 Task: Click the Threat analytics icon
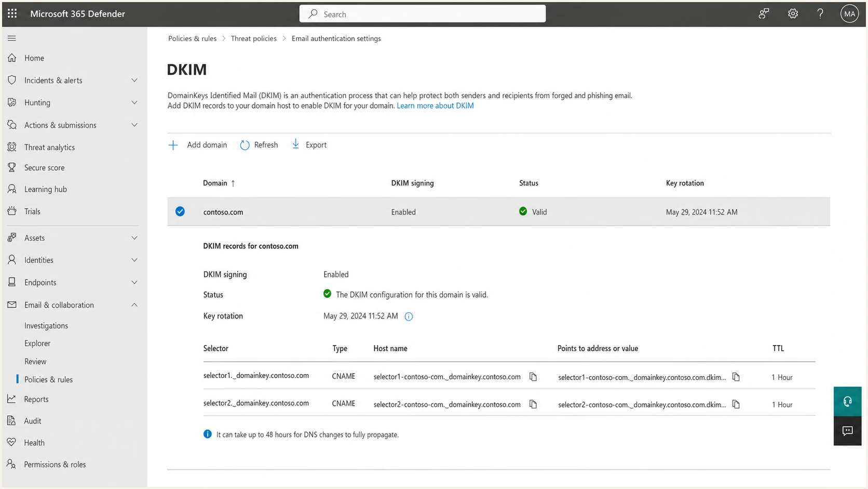point(12,147)
